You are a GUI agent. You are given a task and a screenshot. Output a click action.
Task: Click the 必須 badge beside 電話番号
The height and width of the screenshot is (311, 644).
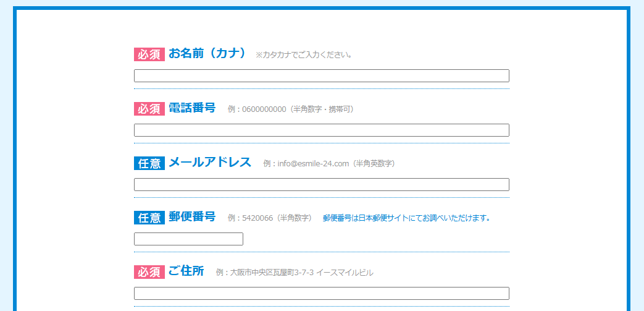click(x=149, y=109)
